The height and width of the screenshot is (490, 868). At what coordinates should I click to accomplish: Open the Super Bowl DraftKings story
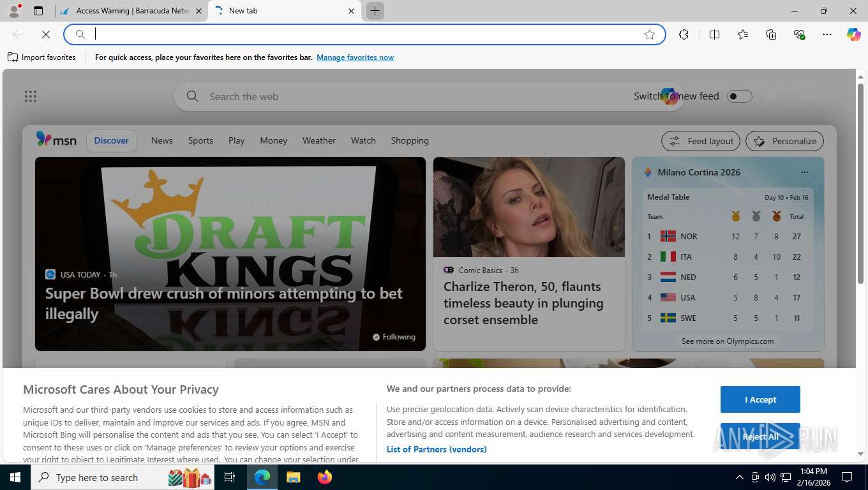pos(223,304)
